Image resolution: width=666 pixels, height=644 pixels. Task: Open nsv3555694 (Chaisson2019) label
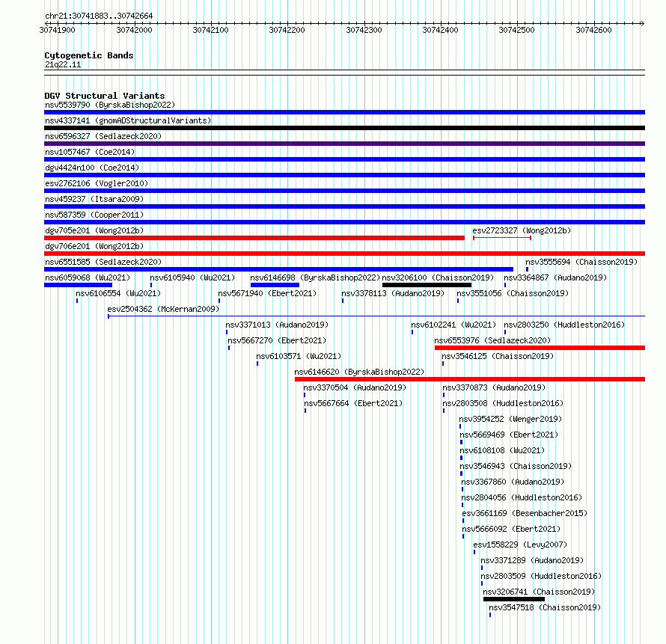(581, 262)
